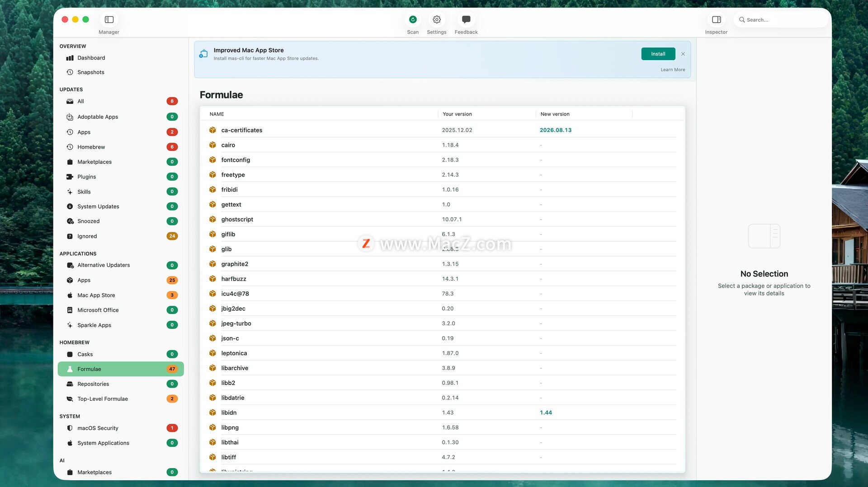Click the Microsoft Office icon

[x=70, y=310]
